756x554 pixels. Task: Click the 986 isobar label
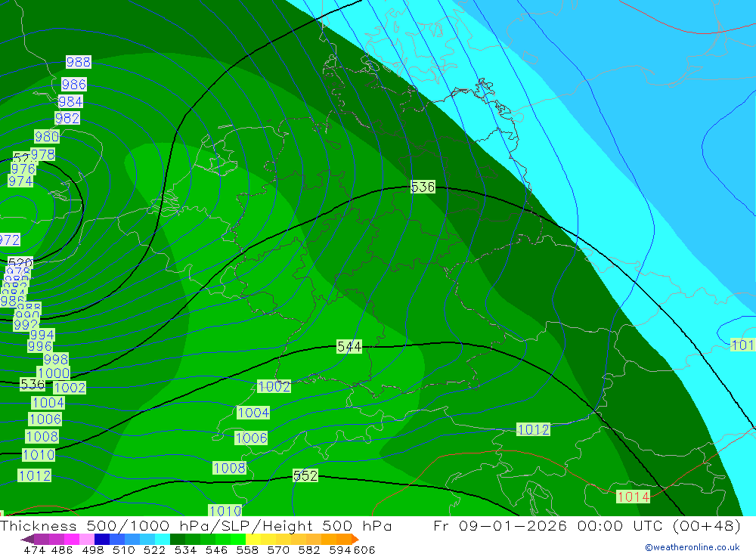tap(74, 85)
